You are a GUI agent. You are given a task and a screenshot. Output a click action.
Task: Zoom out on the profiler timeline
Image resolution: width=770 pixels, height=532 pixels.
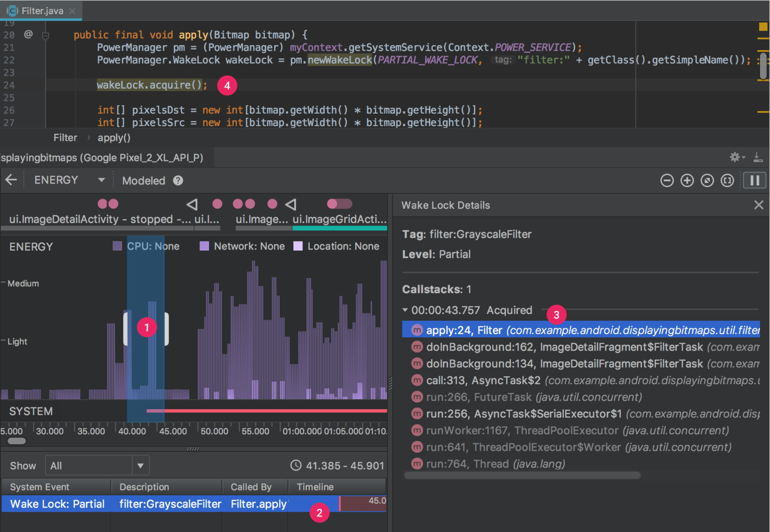[667, 180]
